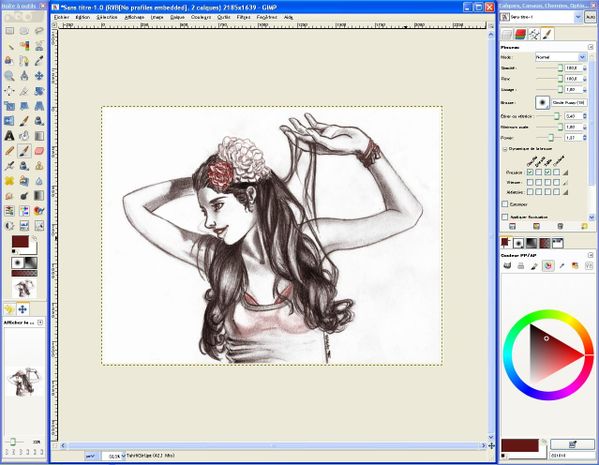
Task: Swap foreground and background colors arrow
Action: (x=34, y=238)
